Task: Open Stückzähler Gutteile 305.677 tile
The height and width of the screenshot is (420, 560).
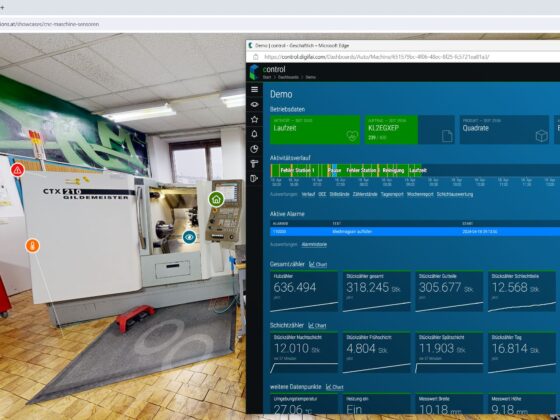Action: [449, 291]
